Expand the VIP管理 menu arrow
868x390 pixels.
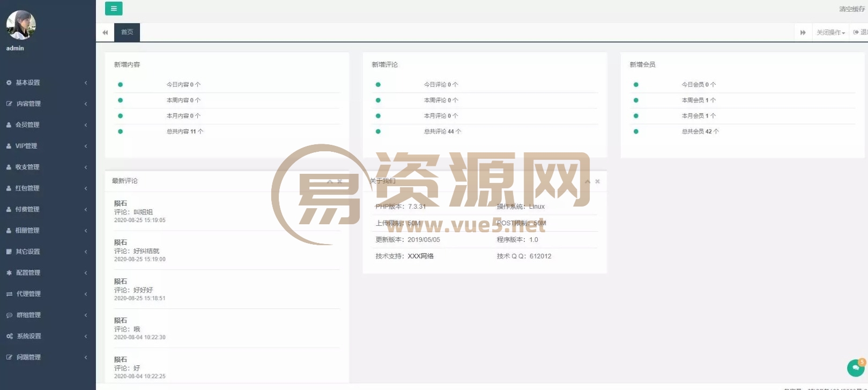click(86, 146)
